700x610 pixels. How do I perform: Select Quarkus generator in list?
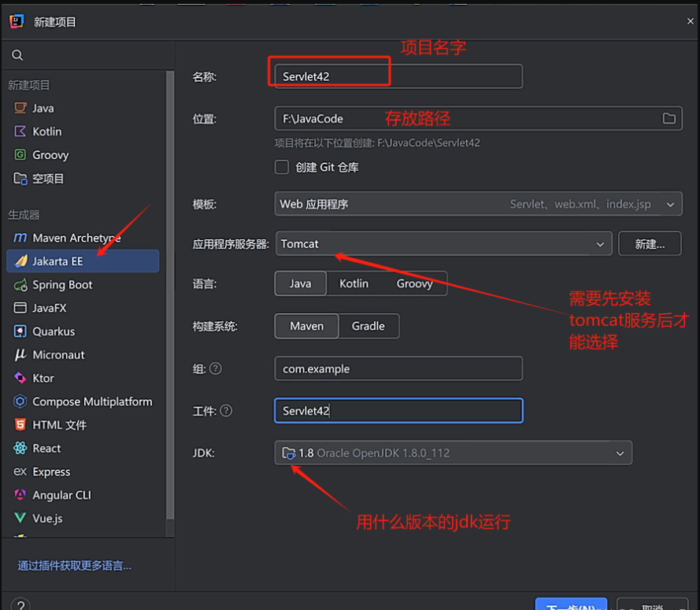[x=83, y=331]
